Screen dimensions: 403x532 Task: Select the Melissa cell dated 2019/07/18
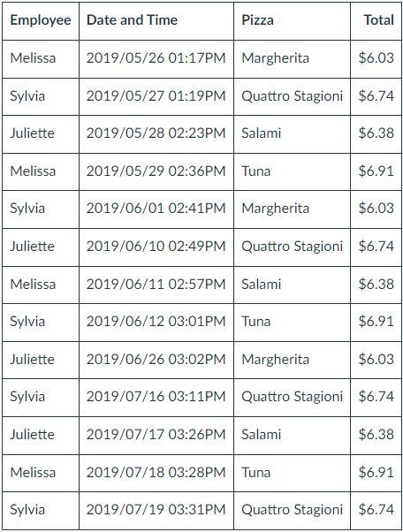point(41,473)
